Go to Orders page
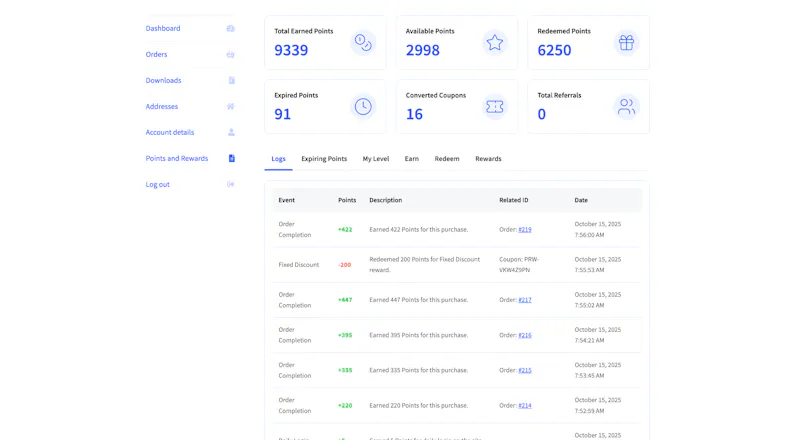This screenshot has width=796, height=440. click(x=156, y=54)
